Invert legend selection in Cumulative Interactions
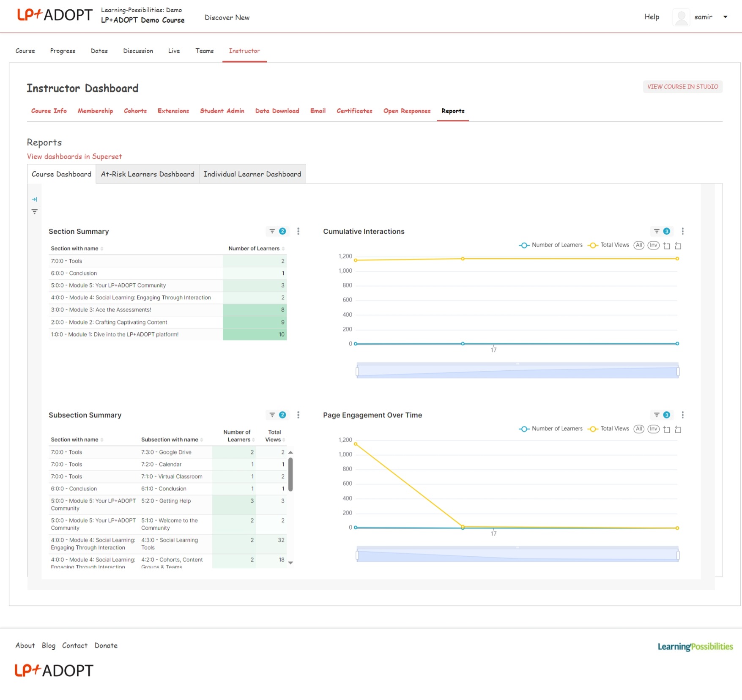The height and width of the screenshot is (700, 742). click(653, 245)
